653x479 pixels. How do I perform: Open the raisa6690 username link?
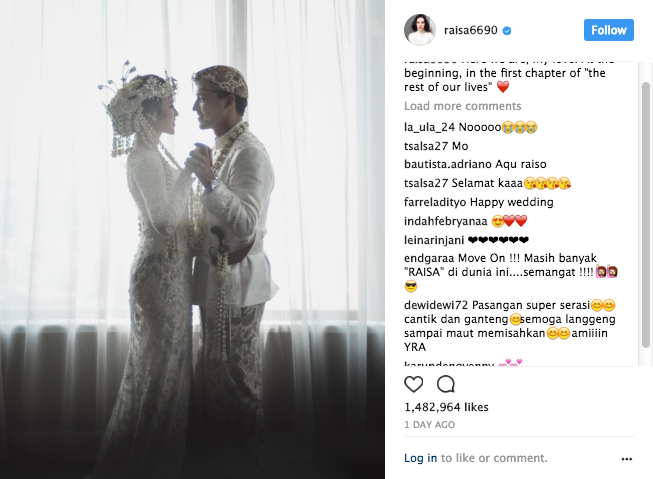tap(471, 30)
